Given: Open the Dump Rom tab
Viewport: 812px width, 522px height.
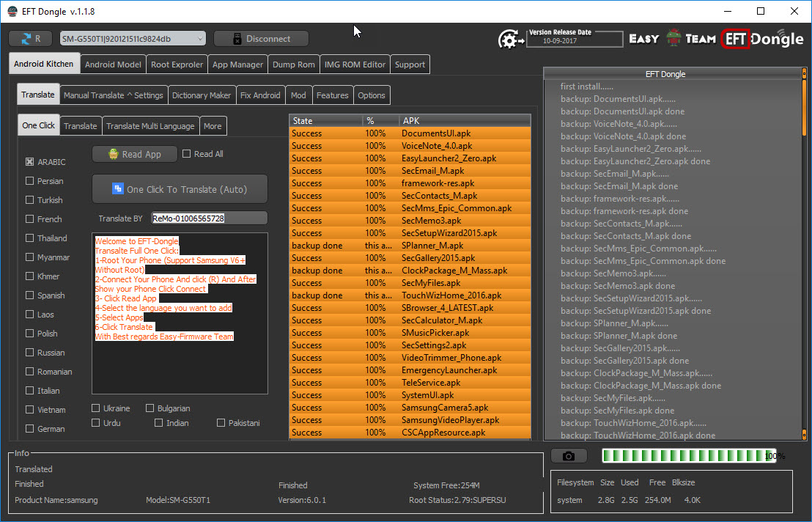Looking at the screenshot, I should [294, 65].
